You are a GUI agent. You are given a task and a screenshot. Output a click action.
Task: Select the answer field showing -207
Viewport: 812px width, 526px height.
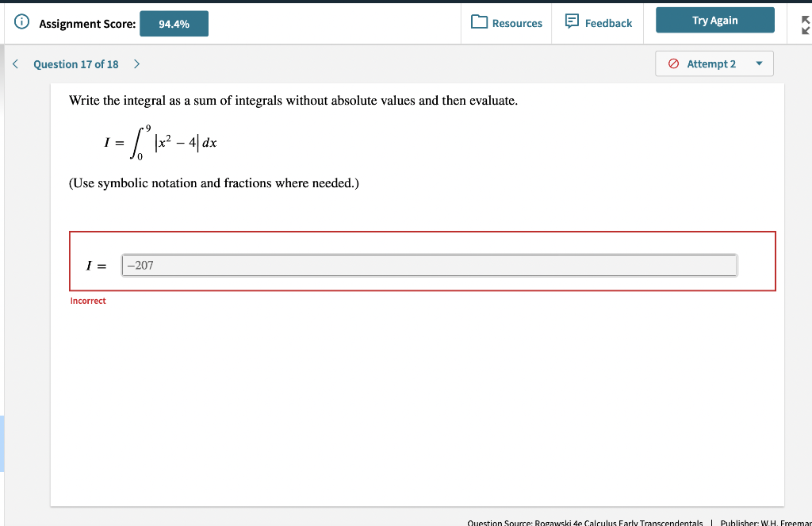(x=428, y=265)
